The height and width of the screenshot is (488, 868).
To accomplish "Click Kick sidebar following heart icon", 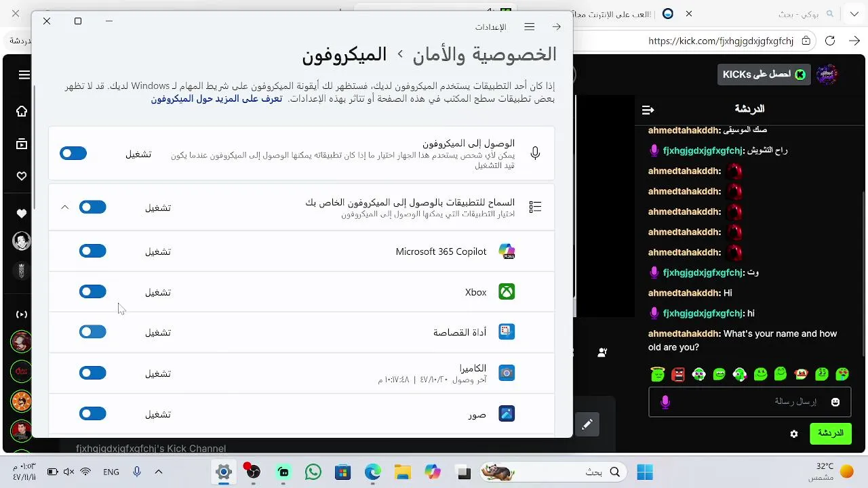I will (x=22, y=176).
